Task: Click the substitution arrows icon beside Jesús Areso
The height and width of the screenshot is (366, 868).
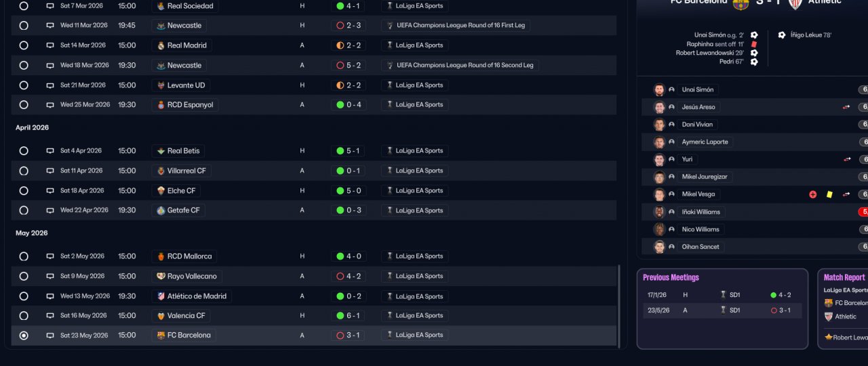Action: [x=846, y=107]
